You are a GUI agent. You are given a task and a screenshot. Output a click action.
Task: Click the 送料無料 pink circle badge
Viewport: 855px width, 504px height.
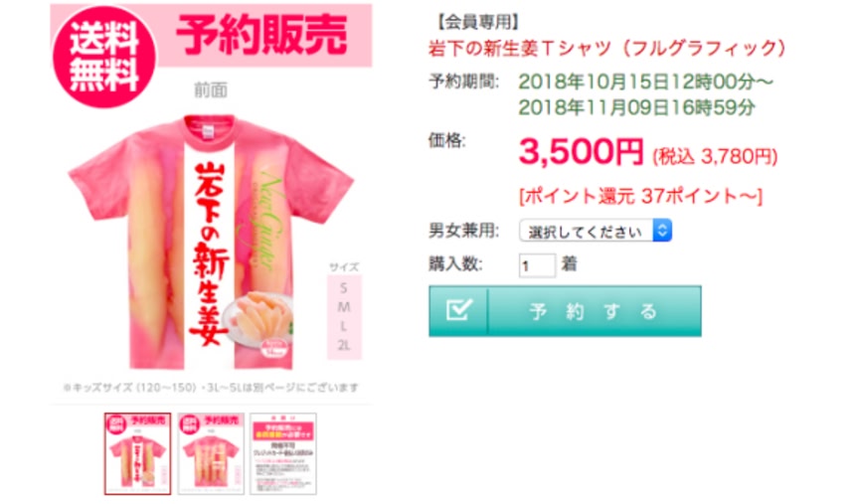pos(104,57)
